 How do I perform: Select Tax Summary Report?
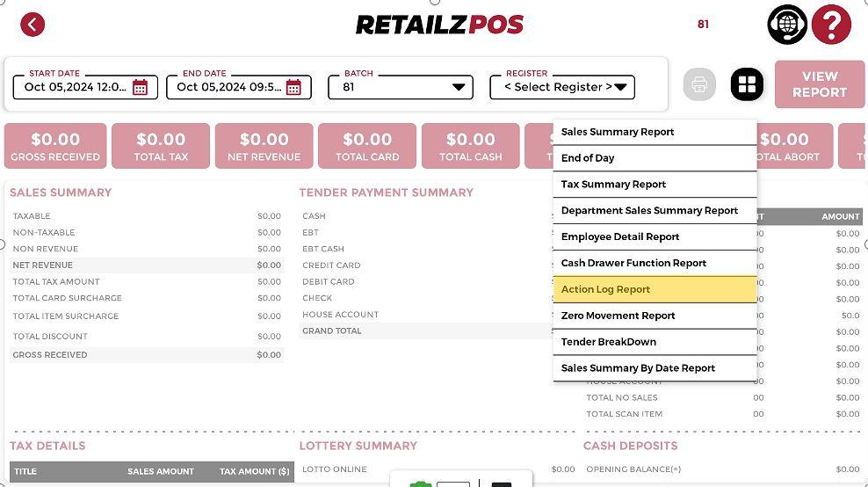click(655, 185)
